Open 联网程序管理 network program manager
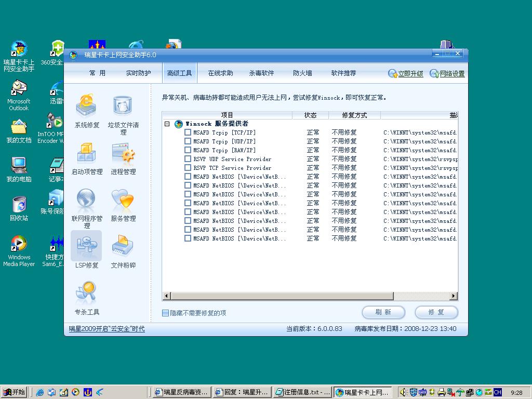 click(x=87, y=208)
